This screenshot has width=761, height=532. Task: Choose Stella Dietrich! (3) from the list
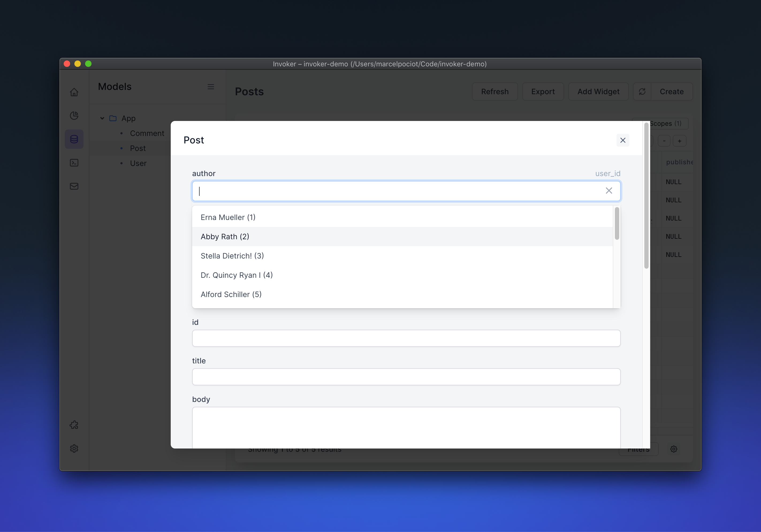(x=402, y=256)
